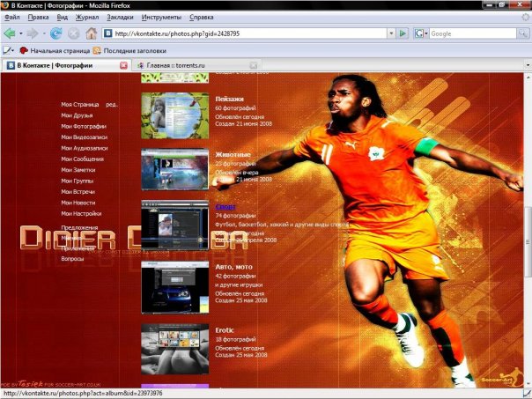Close the В Контакте tab
The width and height of the screenshot is (532, 399).
pyautogui.click(x=124, y=65)
